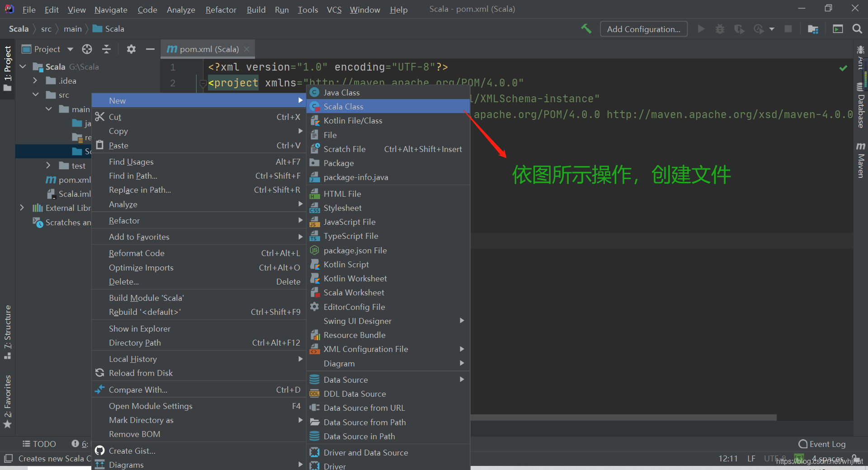Click Reload from Disk
Viewport: 868px width, 470px height.
[x=198, y=373]
